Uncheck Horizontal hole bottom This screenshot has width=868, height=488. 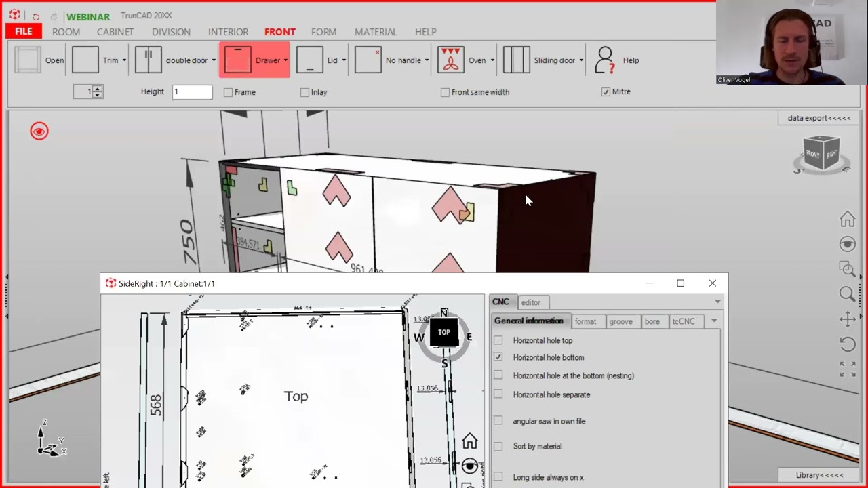click(x=498, y=357)
